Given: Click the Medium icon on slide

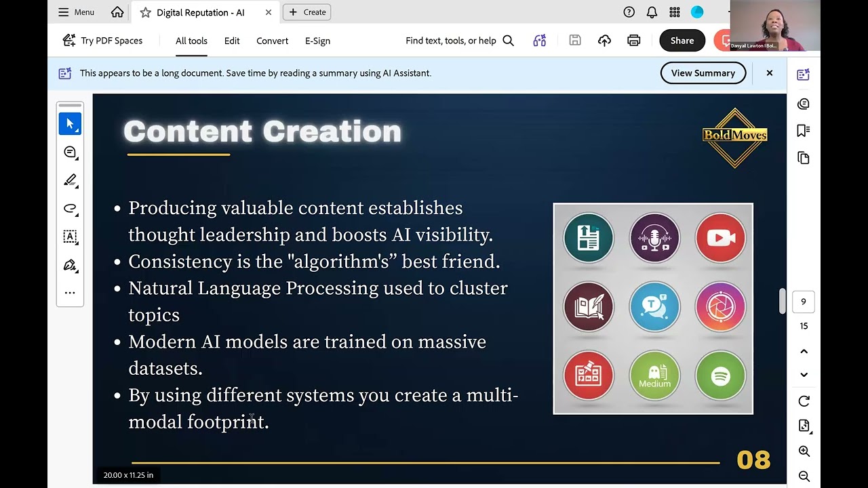Looking at the screenshot, I should [x=654, y=375].
